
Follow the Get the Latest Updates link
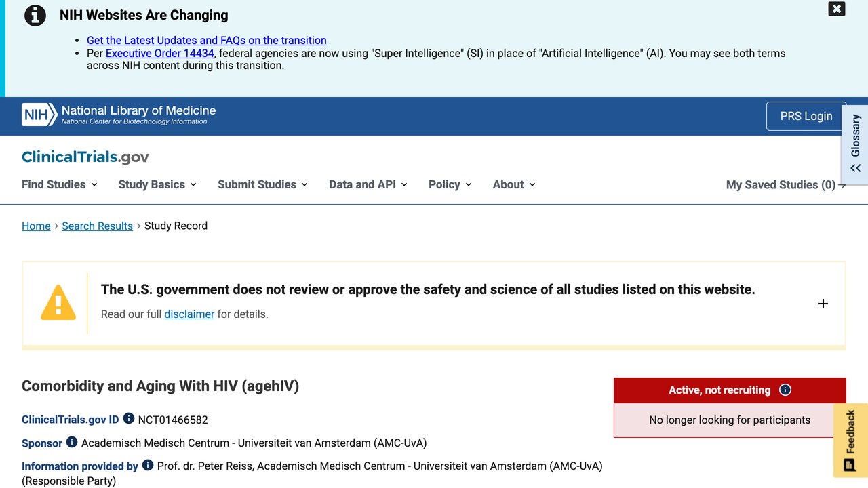tap(207, 41)
